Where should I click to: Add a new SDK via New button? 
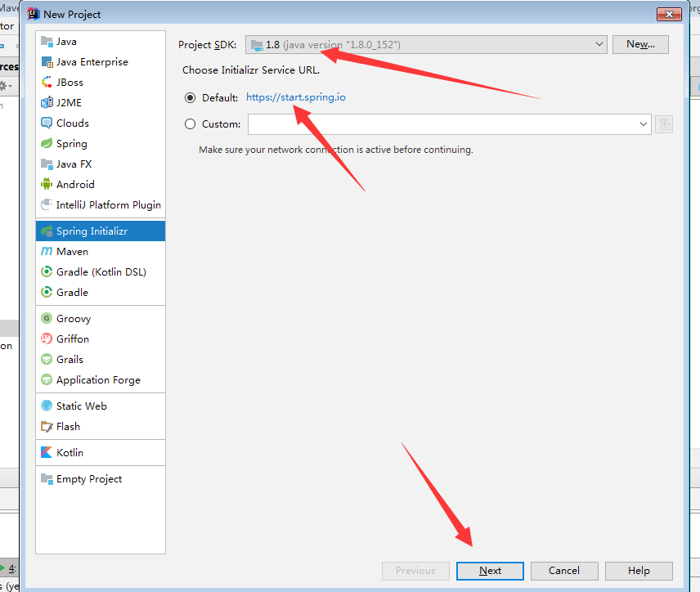point(640,44)
